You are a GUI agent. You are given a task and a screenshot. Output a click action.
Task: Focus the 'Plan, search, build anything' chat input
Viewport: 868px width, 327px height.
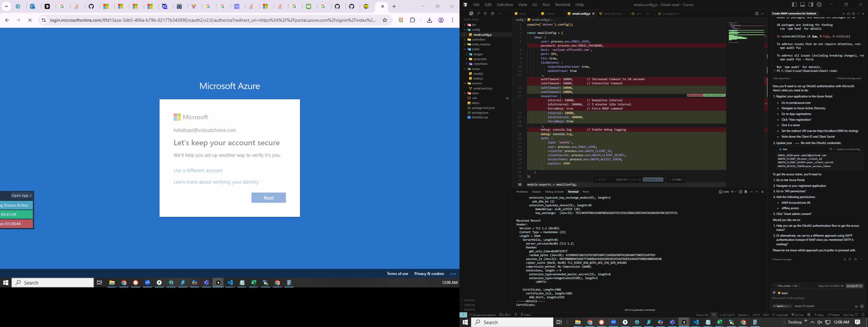tap(817, 298)
